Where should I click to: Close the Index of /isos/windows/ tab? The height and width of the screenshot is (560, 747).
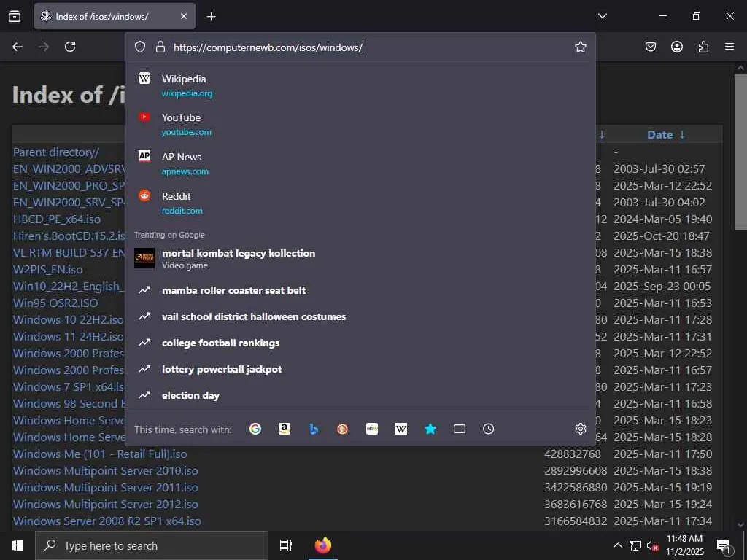click(183, 16)
